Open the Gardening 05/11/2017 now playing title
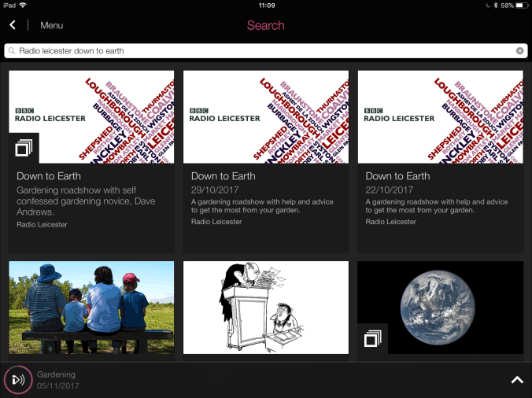This screenshot has width=532, height=398. click(x=57, y=380)
